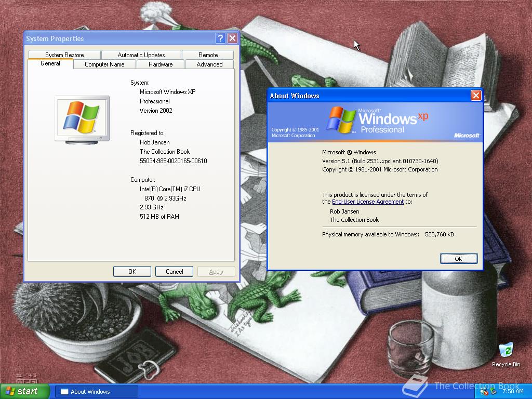Screen dimensions: 532x399
Task: Open the Recycle Bin desktop icon
Action: [506, 354]
